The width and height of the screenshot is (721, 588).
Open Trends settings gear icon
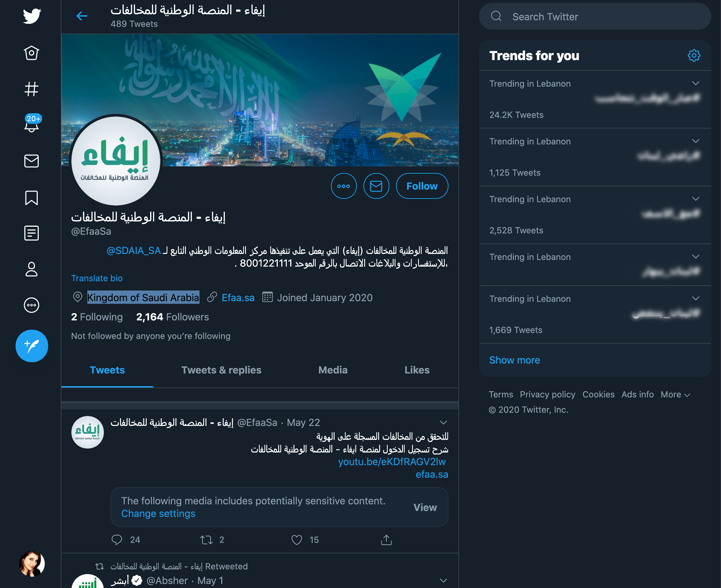click(694, 56)
